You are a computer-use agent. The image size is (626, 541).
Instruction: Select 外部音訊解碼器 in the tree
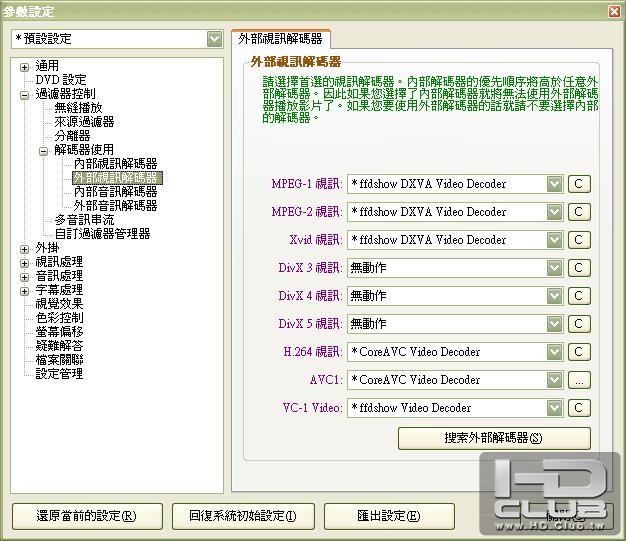[x=115, y=206]
